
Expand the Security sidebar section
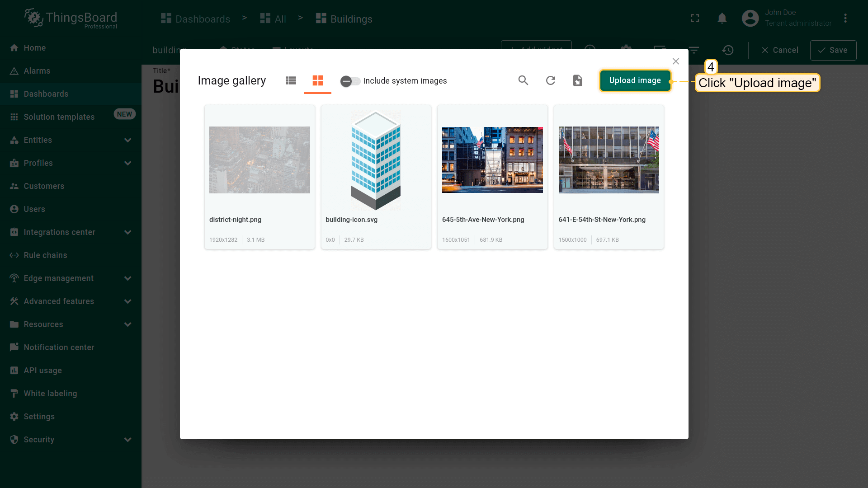click(x=127, y=440)
